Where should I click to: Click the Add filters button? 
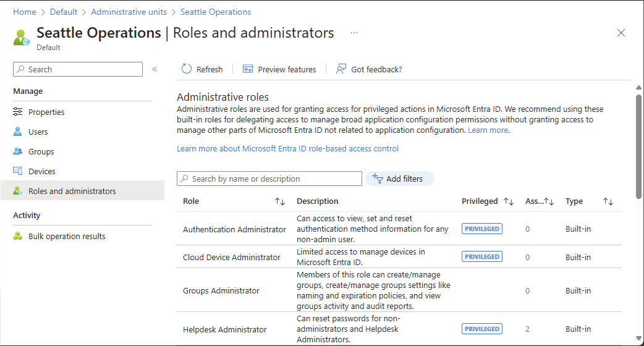[x=400, y=179]
